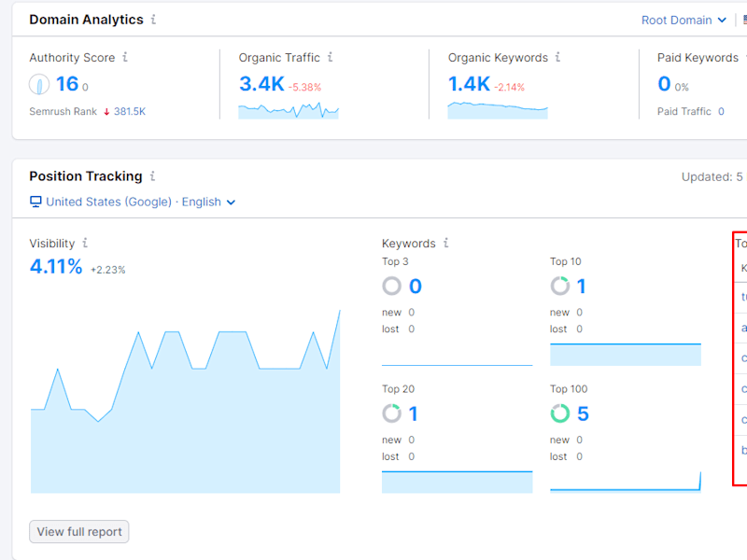Click the Top 3 keywords flat trend line

point(457,365)
